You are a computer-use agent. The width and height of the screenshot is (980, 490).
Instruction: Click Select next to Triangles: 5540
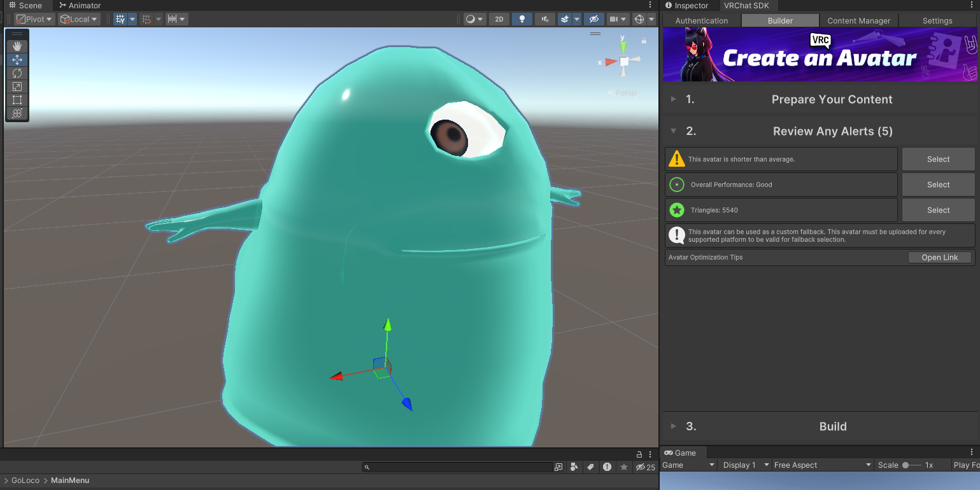938,210
